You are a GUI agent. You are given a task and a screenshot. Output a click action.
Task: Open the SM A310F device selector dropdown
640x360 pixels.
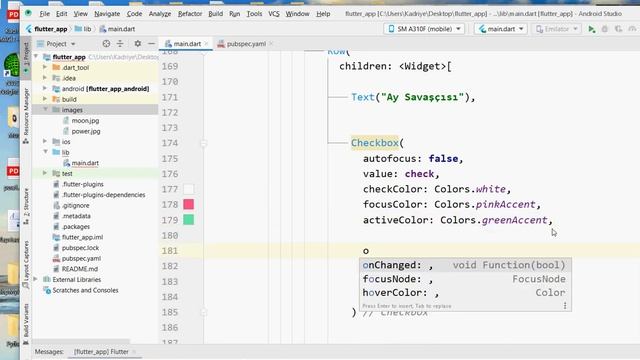pyautogui.click(x=424, y=29)
